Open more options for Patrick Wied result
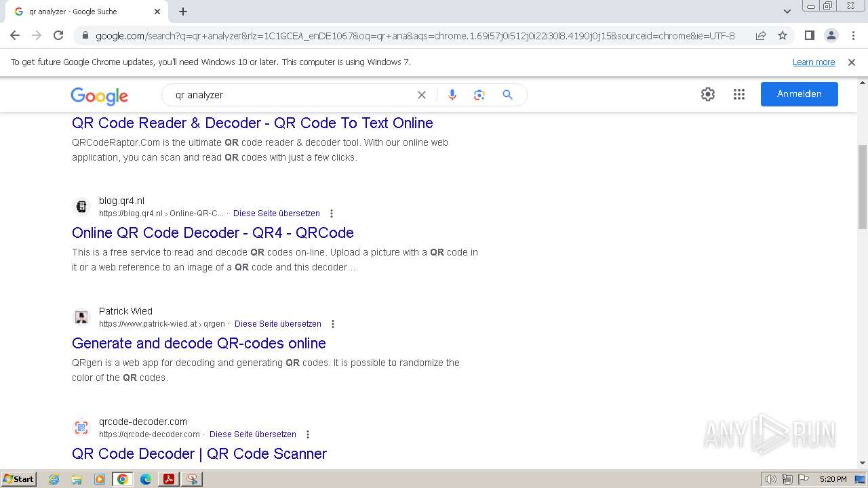868x488 pixels. (x=333, y=324)
